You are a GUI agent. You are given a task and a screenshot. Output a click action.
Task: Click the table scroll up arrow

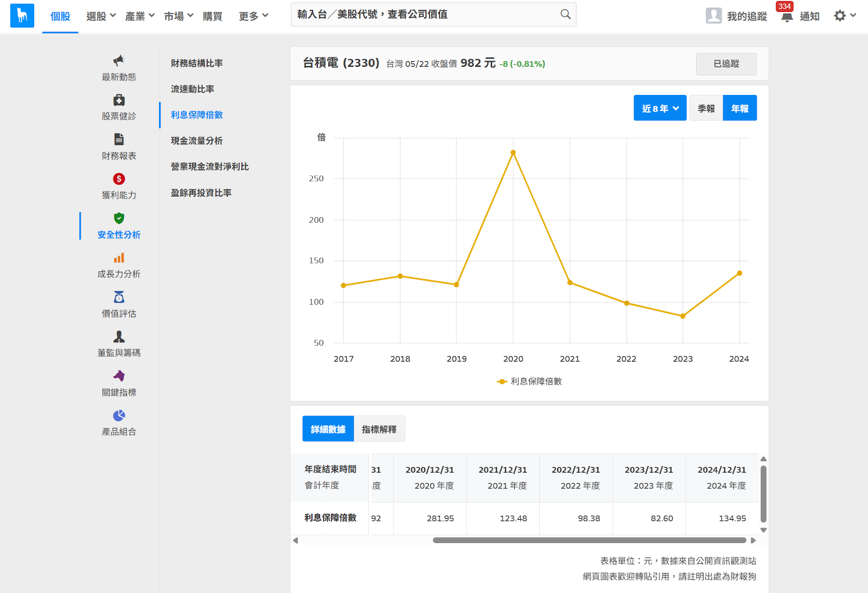pyautogui.click(x=763, y=459)
